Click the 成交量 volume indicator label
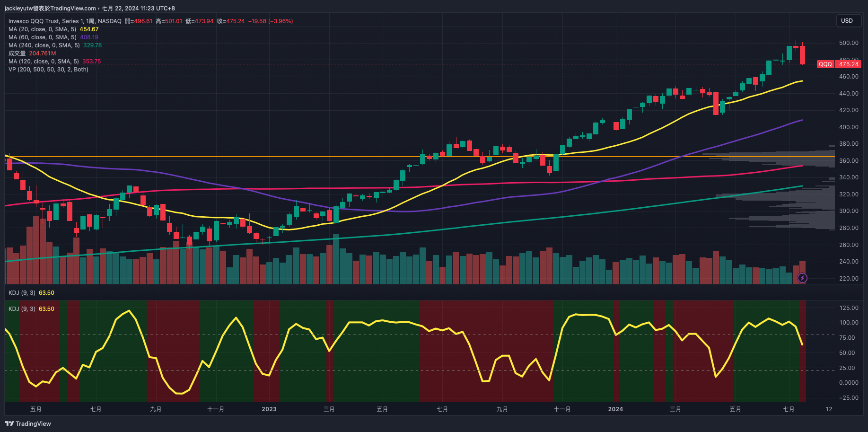This screenshot has width=868, height=432. (17, 53)
